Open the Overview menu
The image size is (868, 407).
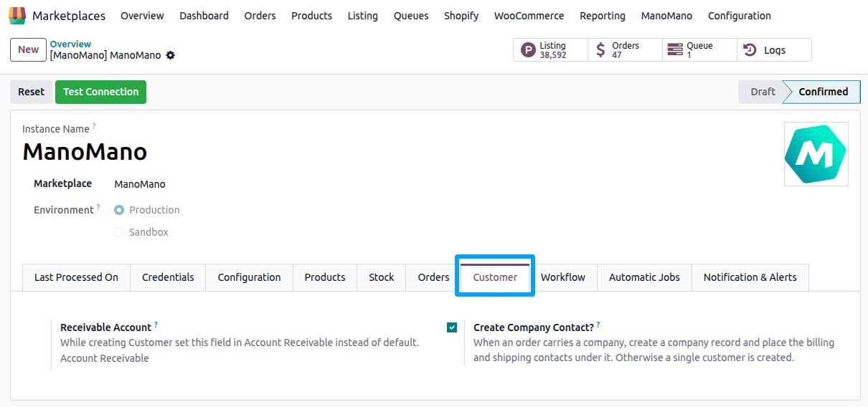pyautogui.click(x=142, y=16)
